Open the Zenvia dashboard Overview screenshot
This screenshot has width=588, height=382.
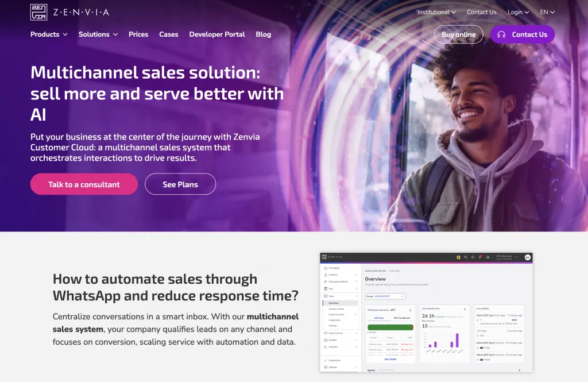pyautogui.click(x=426, y=312)
